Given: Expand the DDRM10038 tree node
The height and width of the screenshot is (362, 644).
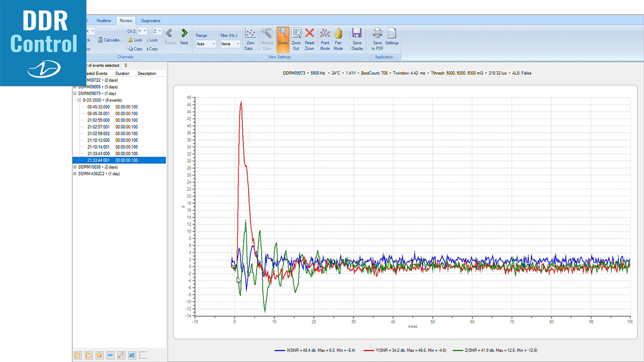Looking at the screenshot, I should (x=75, y=167).
